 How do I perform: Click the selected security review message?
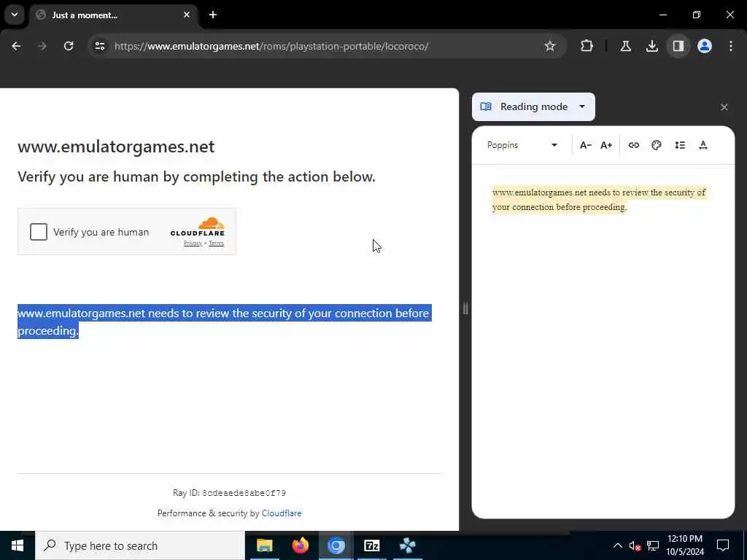[x=225, y=322]
